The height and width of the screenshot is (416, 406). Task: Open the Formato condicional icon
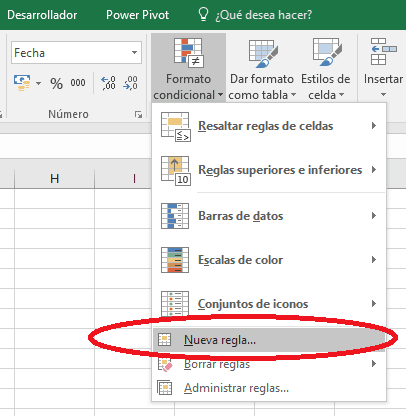tap(189, 52)
